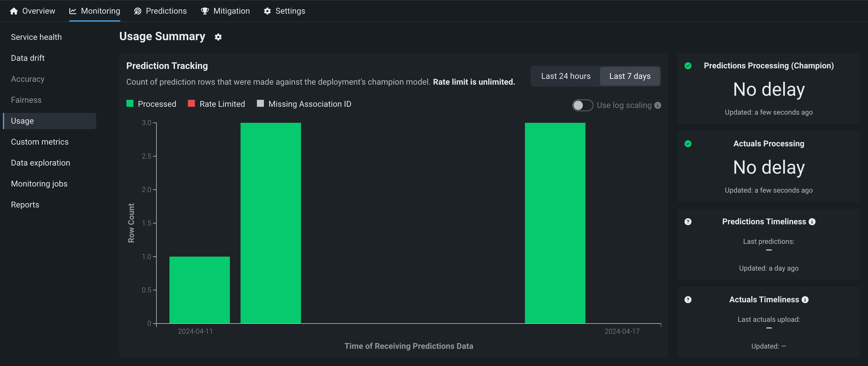Enable the Use log scaling toggle
Screen dimensions: 868x366
tap(582, 105)
